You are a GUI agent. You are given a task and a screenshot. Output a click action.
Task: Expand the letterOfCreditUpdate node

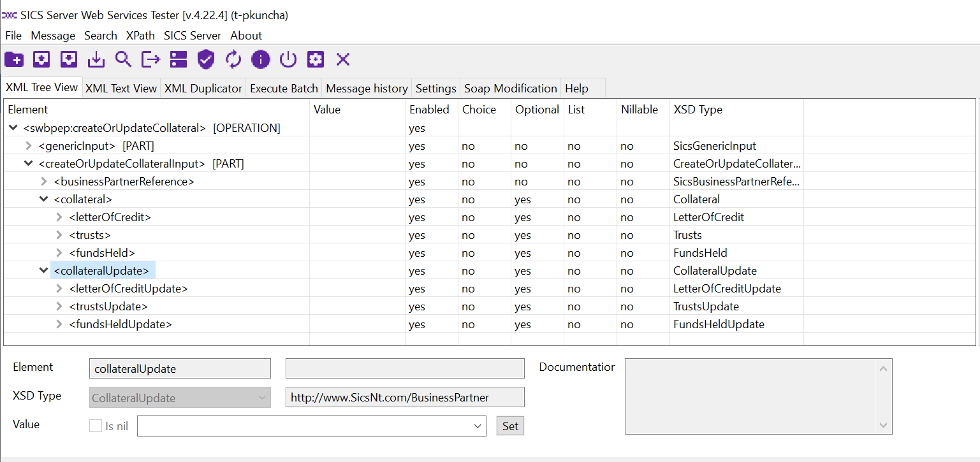[59, 289]
